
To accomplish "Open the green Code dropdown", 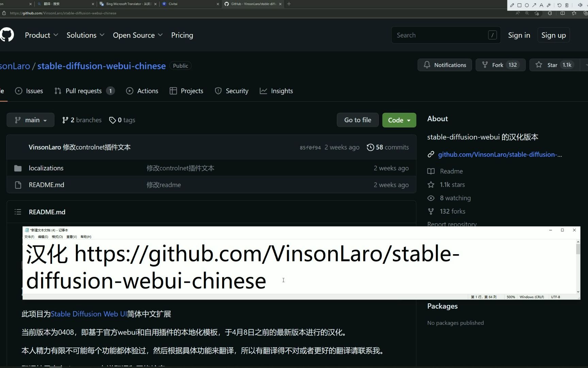I will 399,120.
